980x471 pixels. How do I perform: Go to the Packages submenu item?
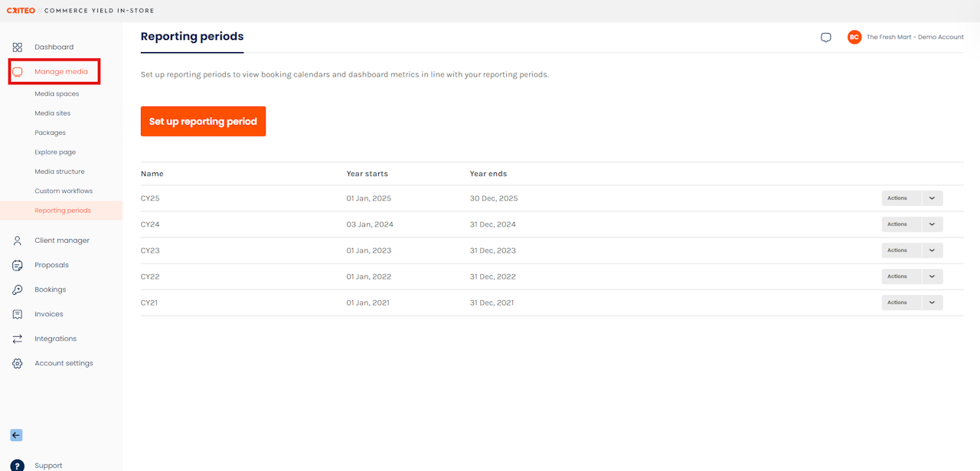[50, 133]
